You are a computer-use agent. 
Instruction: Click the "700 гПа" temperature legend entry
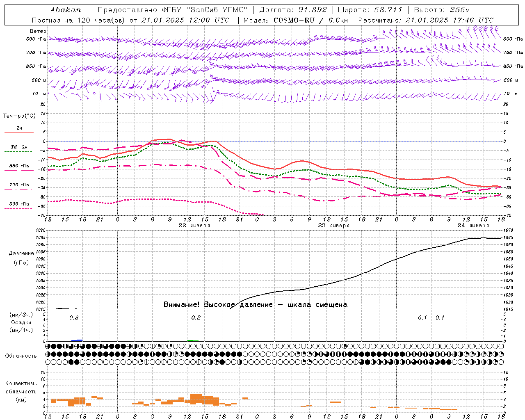tap(19, 185)
